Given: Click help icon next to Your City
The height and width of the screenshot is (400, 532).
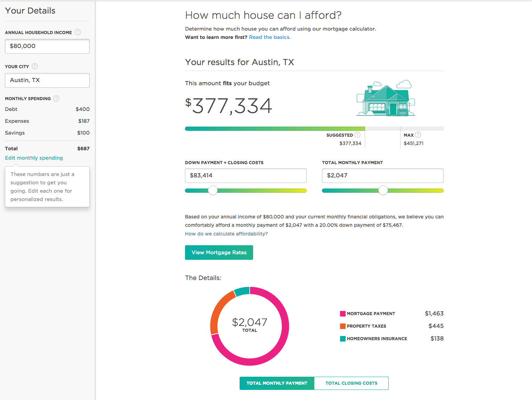Looking at the screenshot, I should [x=35, y=66].
